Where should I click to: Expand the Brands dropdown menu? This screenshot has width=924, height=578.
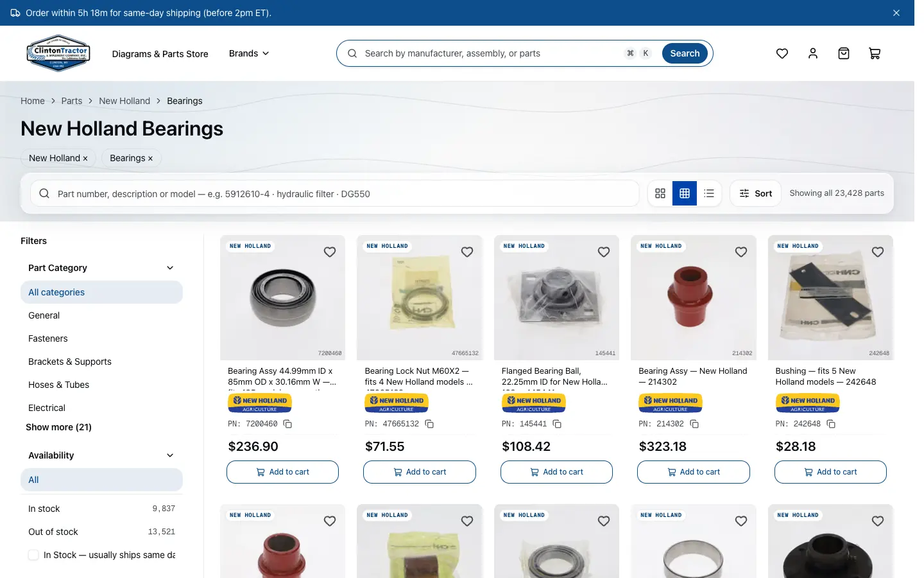[x=249, y=53]
